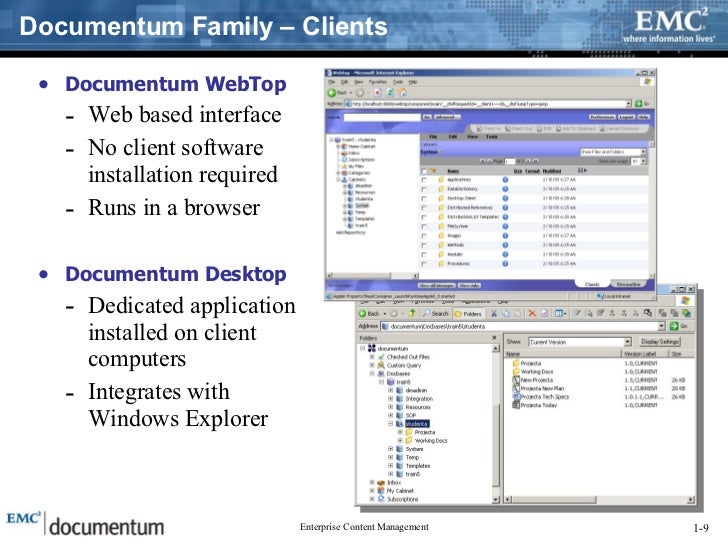The height and width of the screenshot is (546, 728).
Task: Expand the Templates cabinet in Desktop tree
Action: click(x=390, y=466)
